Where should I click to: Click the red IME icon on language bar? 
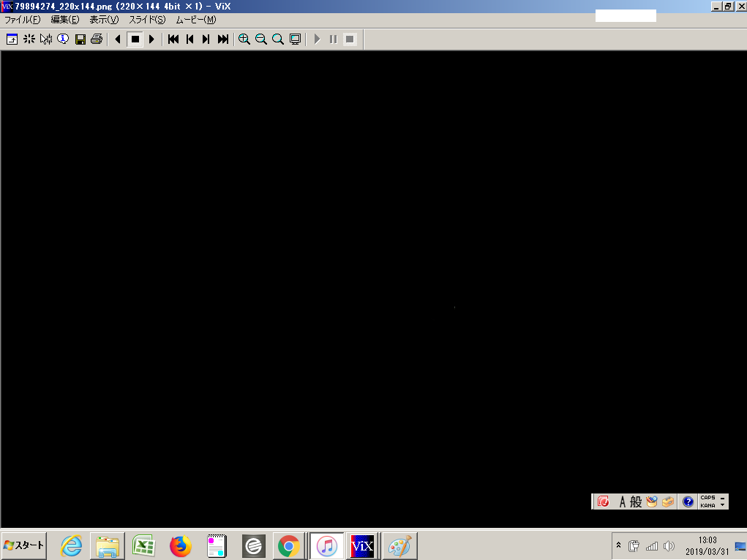pyautogui.click(x=603, y=502)
